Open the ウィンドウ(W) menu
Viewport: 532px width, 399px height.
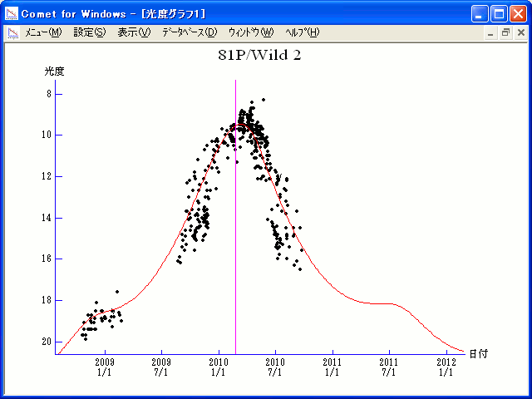pos(251,32)
